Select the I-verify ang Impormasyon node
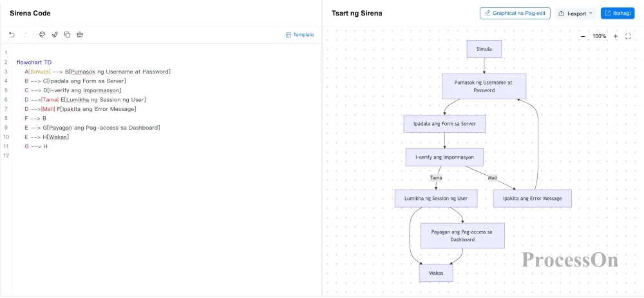 (x=444, y=157)
